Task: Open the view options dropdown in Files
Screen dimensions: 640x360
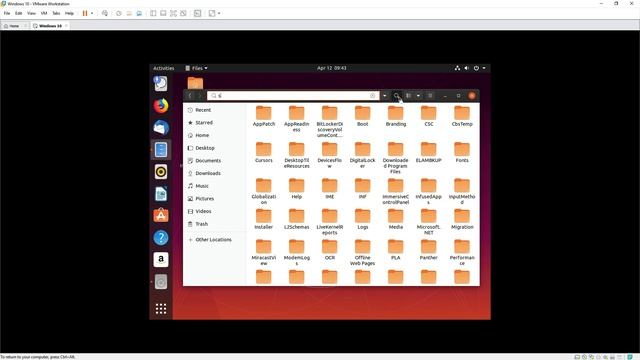Action: pyautogui.click(x=418, y=96)
